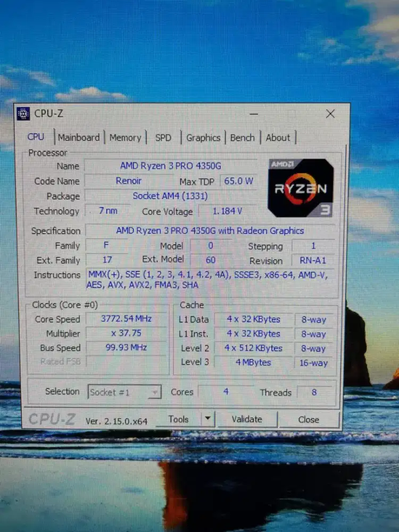
Task: Click the Bus Speed value 99.93 MHz
Action: [126, 347]
